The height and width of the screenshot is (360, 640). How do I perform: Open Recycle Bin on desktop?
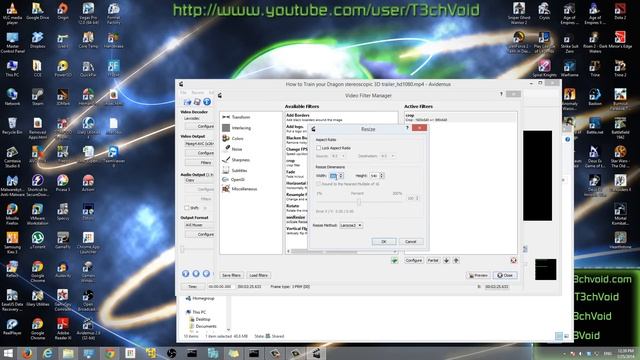click(x=12, y=126)
